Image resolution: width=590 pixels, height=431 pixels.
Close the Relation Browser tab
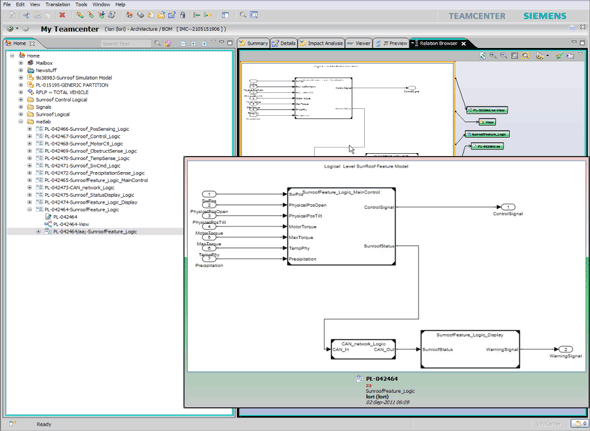pyautogui.click(x=464, y=44)
